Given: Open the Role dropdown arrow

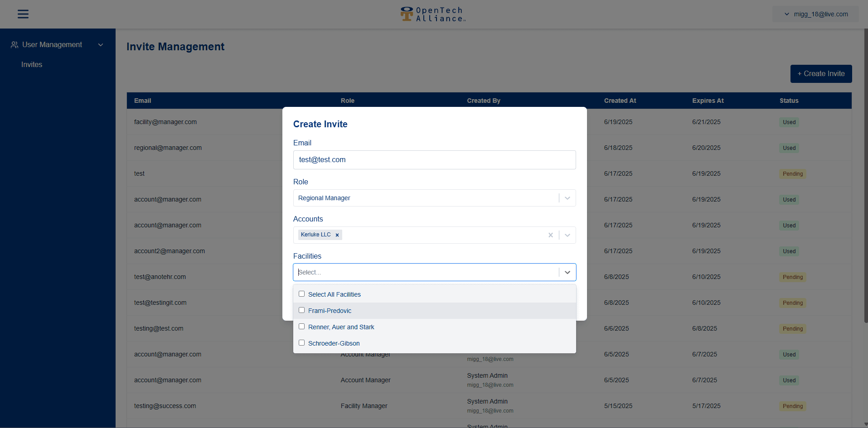Looking at the screenshot, I should coord(567,198).
